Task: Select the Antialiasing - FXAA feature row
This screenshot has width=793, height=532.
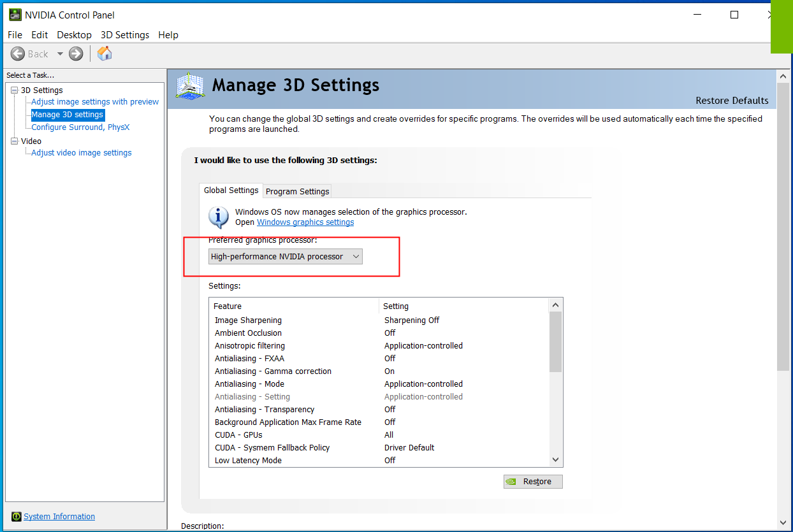Action: pos(379,359)
